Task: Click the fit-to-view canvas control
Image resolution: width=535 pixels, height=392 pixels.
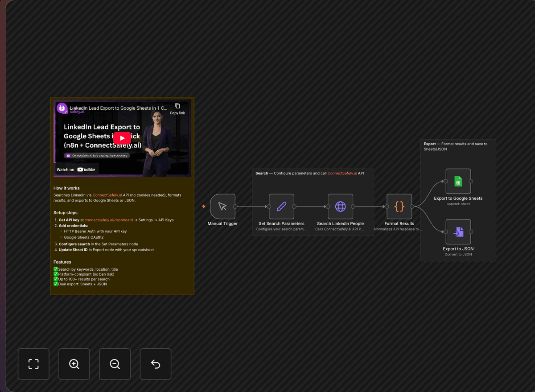Action: click(33, 364)
